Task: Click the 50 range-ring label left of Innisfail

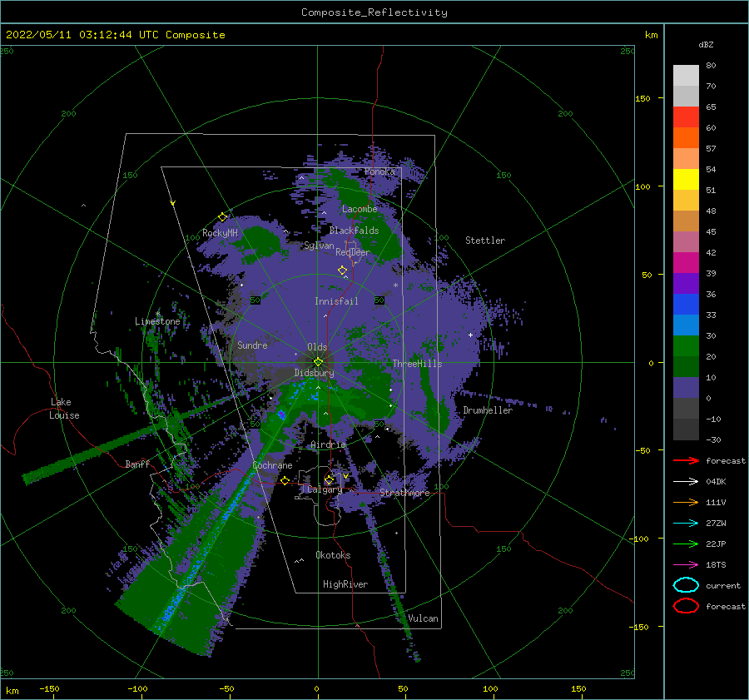Action: [x=255, y=300]
